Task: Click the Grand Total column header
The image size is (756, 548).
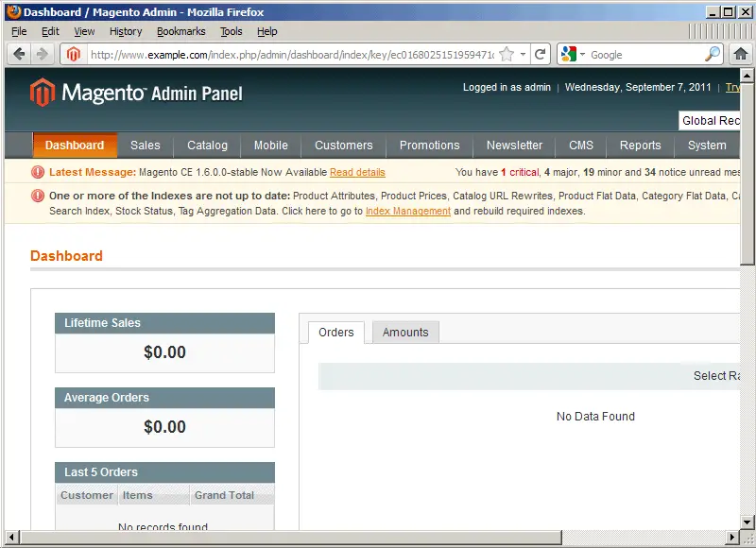Action: click(232, 495)
